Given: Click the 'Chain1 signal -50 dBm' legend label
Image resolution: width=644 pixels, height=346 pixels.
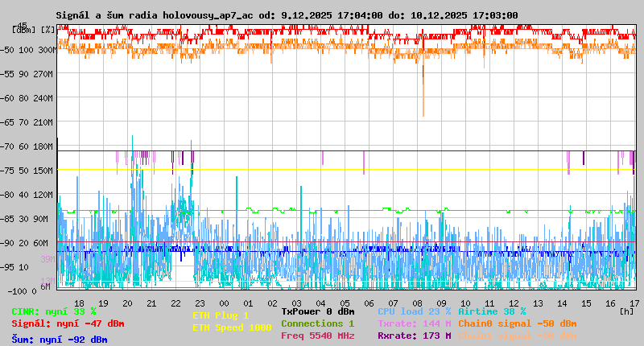Looking at the screenshot, I should pos(518,336).
